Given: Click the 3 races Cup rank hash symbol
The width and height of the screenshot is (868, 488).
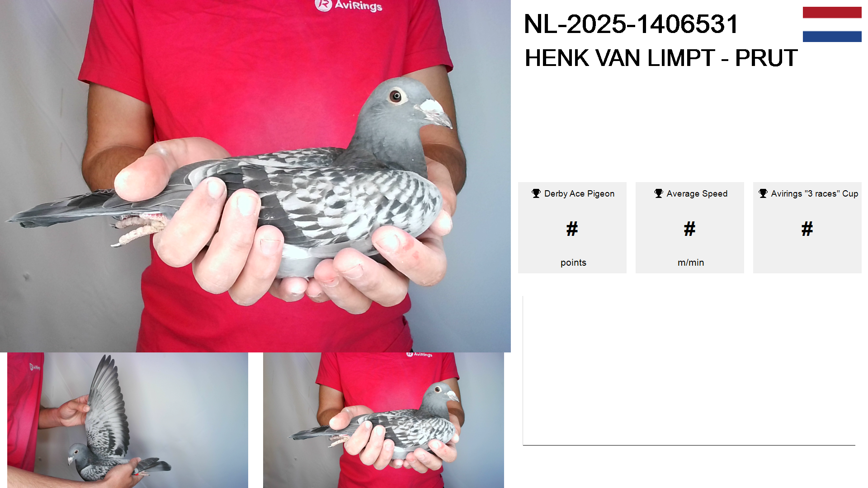Looking at the screenshot, I should tap(807, 229).
